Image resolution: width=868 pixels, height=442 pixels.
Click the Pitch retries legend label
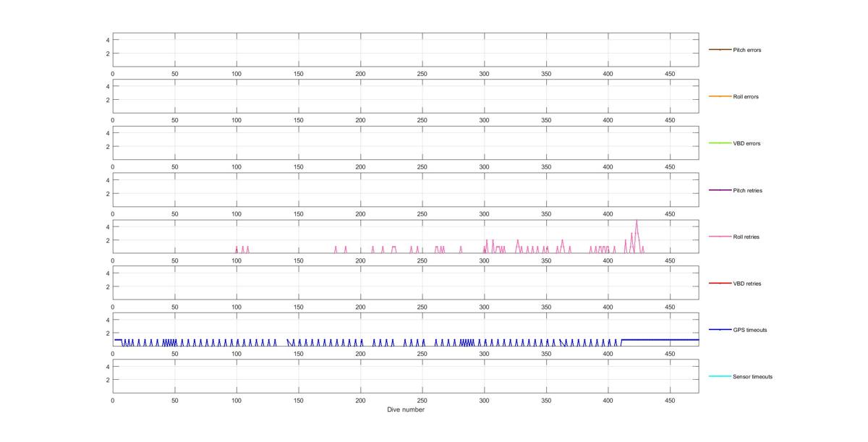point(747,190)
